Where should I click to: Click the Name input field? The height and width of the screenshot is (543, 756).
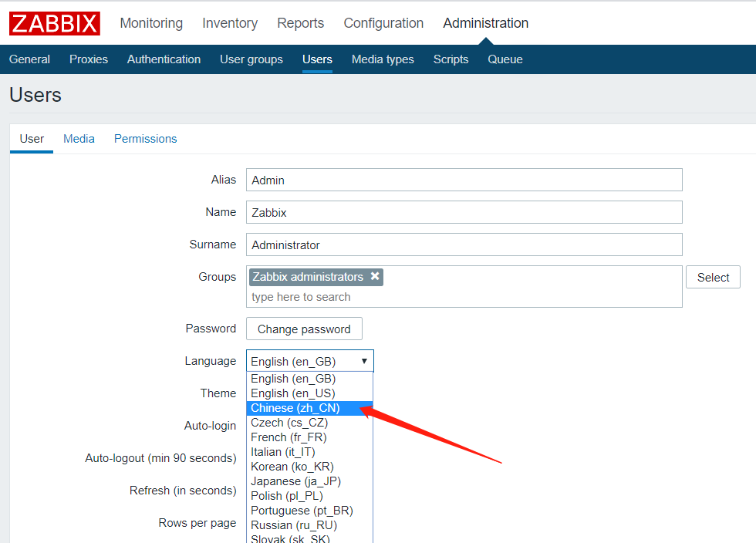[x=464, y=212]
